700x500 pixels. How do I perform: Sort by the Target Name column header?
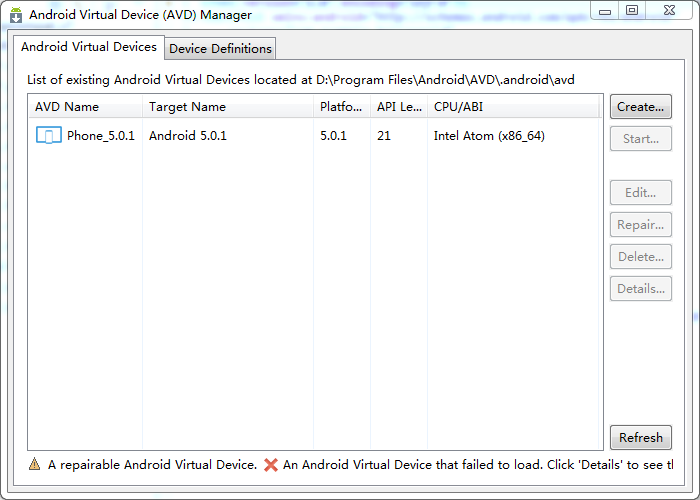pos(228,107)
